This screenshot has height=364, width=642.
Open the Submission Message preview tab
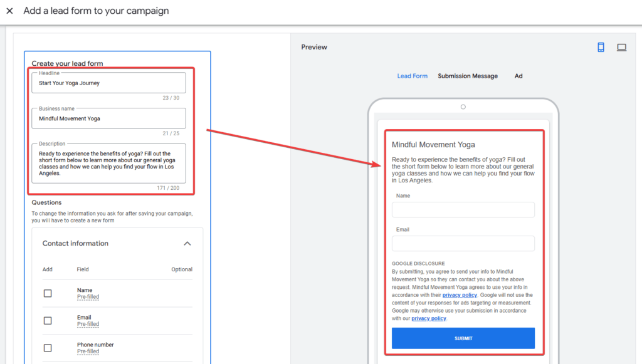click(467, 76)
